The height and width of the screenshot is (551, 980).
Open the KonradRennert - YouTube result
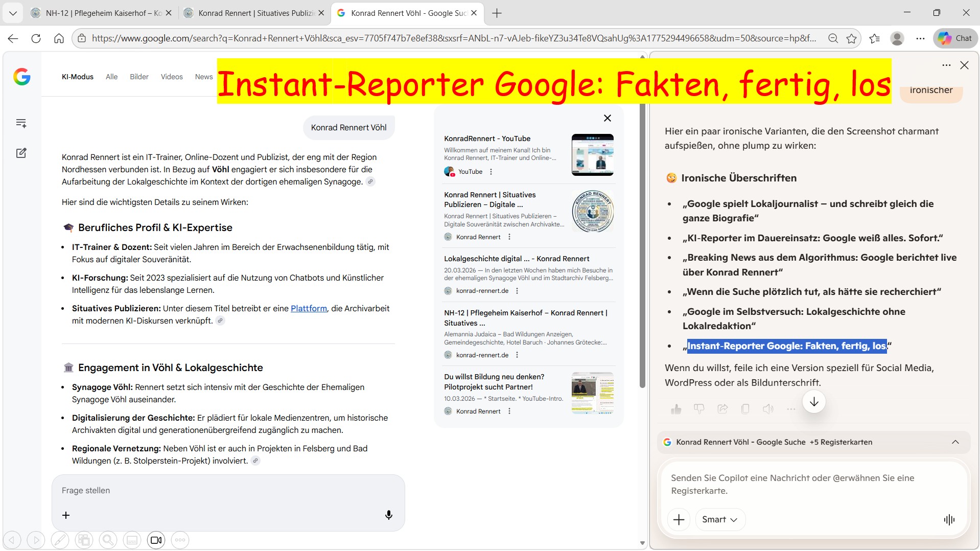(x=487, y=139)
